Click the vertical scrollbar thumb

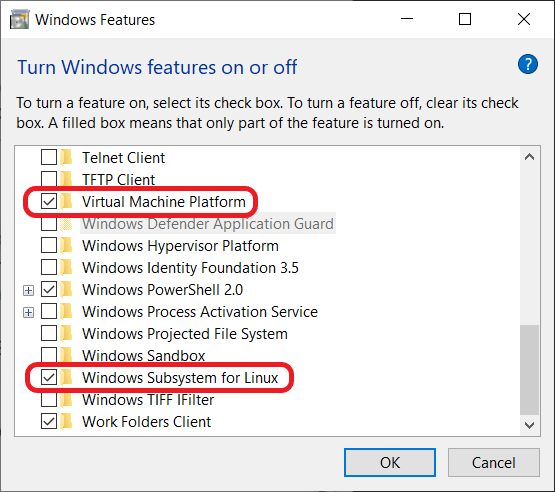point(530,370)
